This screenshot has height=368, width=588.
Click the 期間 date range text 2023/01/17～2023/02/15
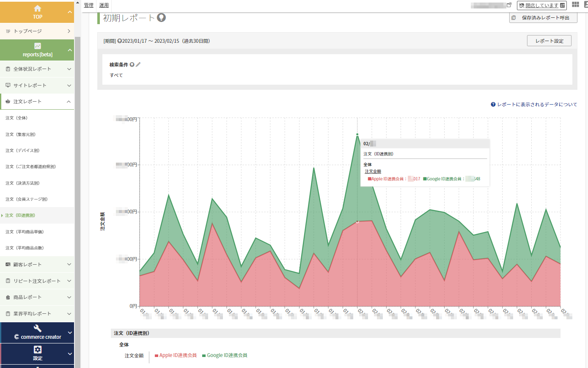pyautogui.click(x=151, y=41)
